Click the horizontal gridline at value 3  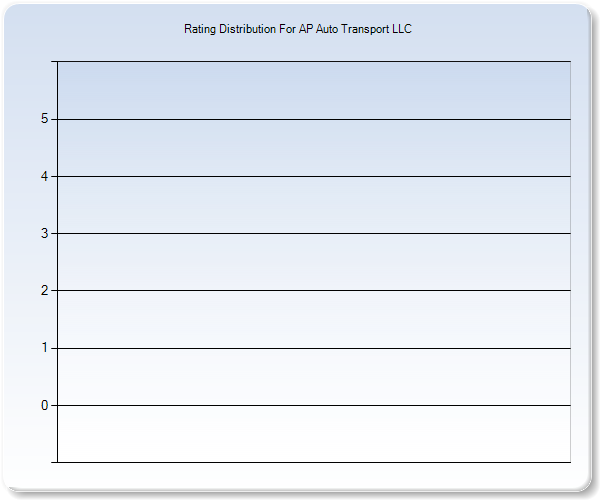pos(314,233)
